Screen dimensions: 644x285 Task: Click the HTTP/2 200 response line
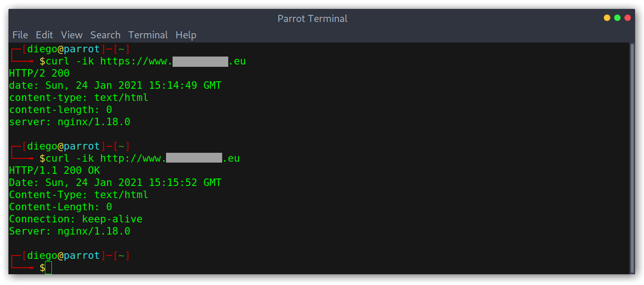[x=39, y=73]
